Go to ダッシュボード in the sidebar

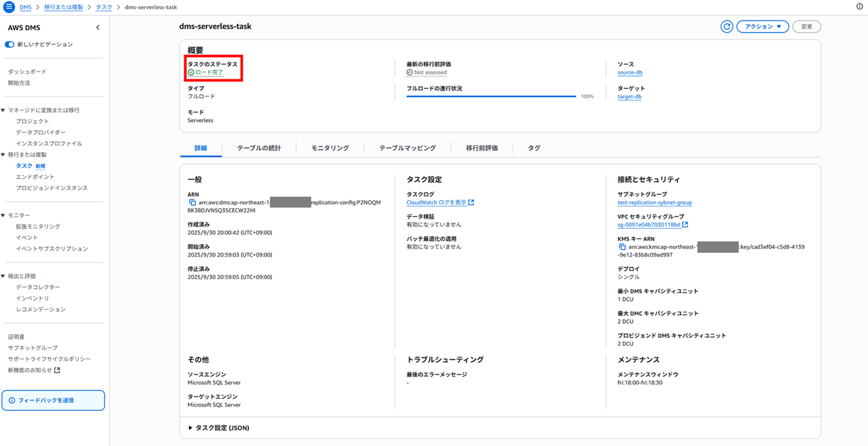point(27,71)
